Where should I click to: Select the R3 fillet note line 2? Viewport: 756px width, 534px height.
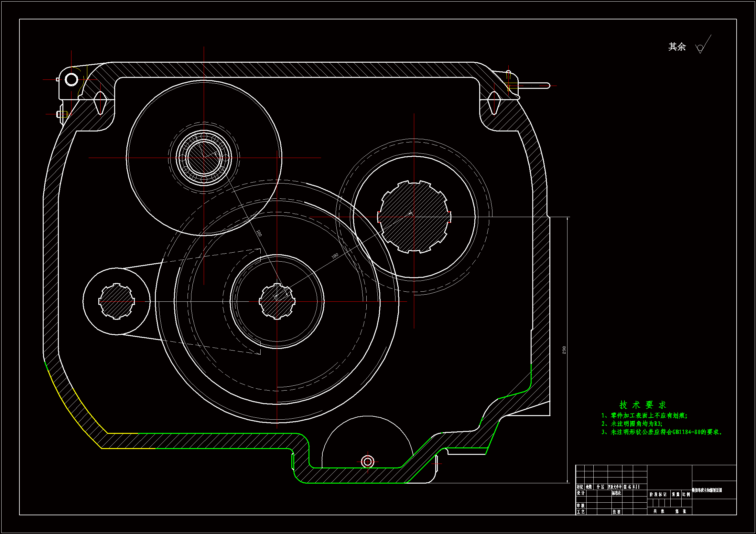coord(632,424)
